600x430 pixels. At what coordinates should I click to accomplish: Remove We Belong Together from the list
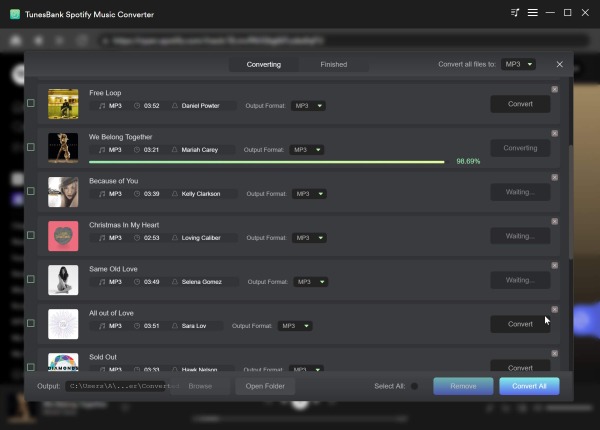[x=554, y=133]
